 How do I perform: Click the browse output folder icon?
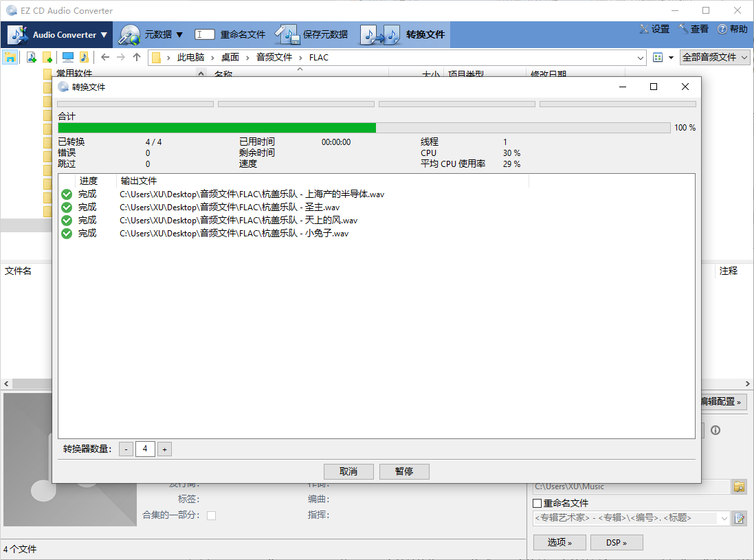(x=739, y=486)
